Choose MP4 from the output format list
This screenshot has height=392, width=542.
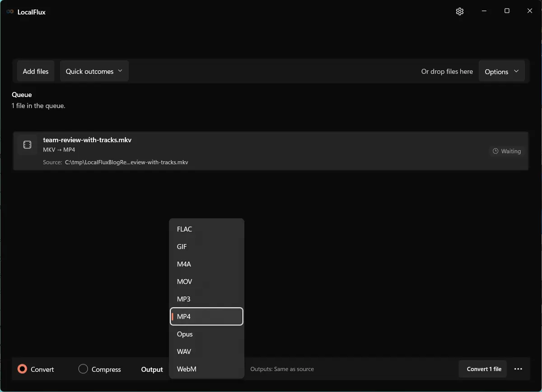[206, 317]
